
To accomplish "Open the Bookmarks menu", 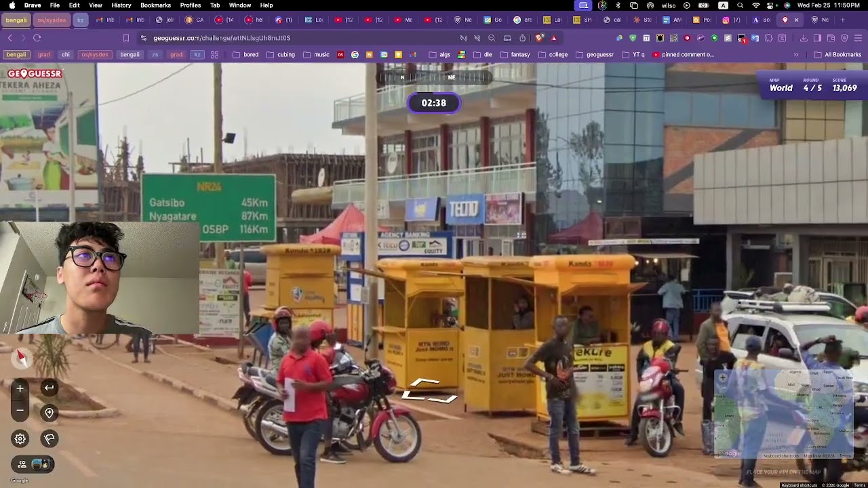I will 155,5.
